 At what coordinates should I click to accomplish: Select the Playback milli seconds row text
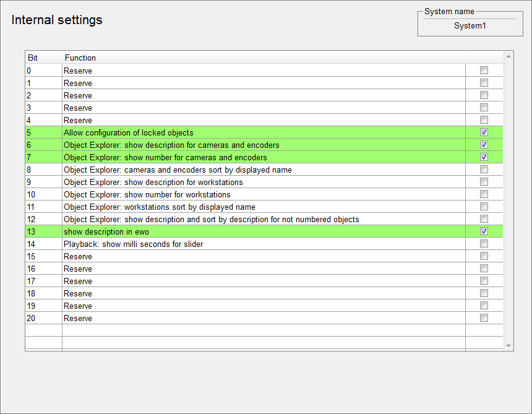click(x=134, y=244)
